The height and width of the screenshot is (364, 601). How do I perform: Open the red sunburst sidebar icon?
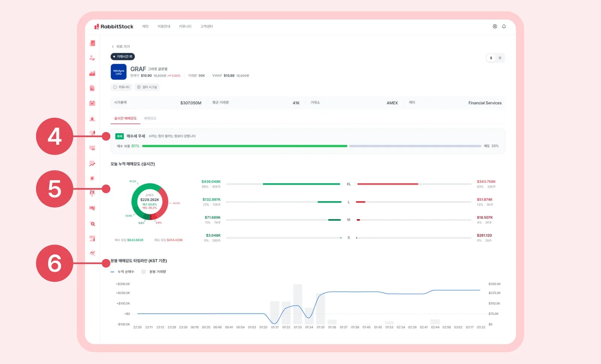pos(92,178)
